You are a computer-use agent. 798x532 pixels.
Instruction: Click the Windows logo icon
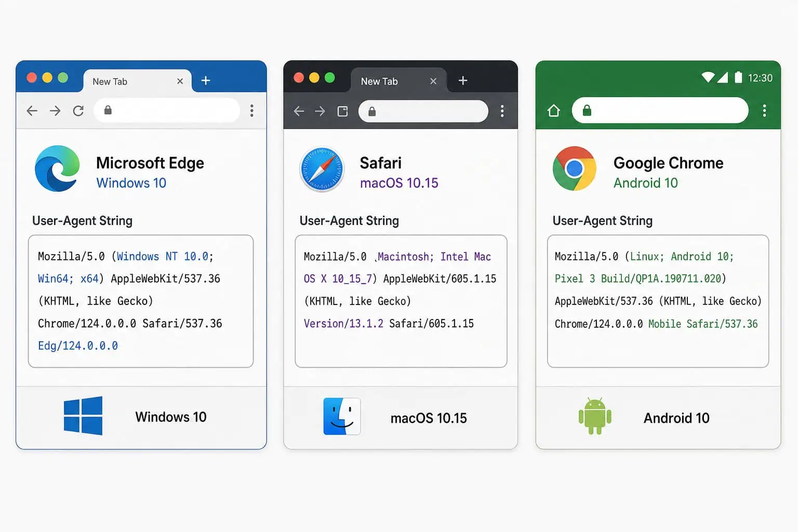pyautogui.click(x=83, y=416)
